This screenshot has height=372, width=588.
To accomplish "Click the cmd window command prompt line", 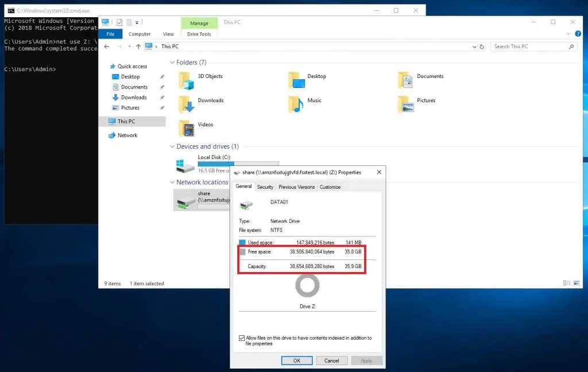I will (30, 69).
